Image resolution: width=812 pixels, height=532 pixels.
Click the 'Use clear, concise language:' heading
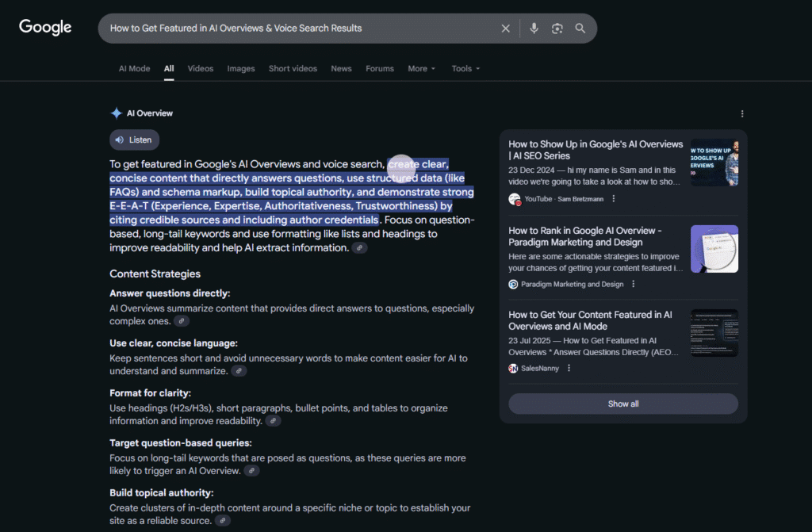coord(174,343)
